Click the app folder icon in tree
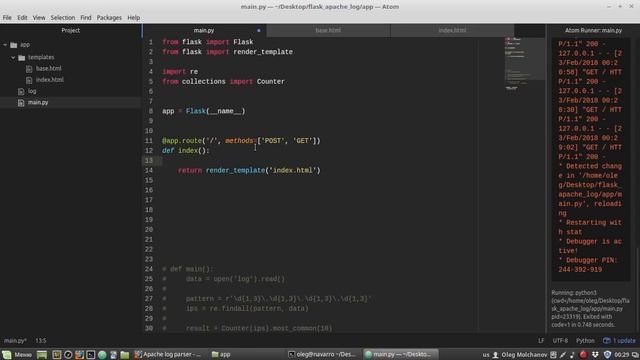 [13, 45]
